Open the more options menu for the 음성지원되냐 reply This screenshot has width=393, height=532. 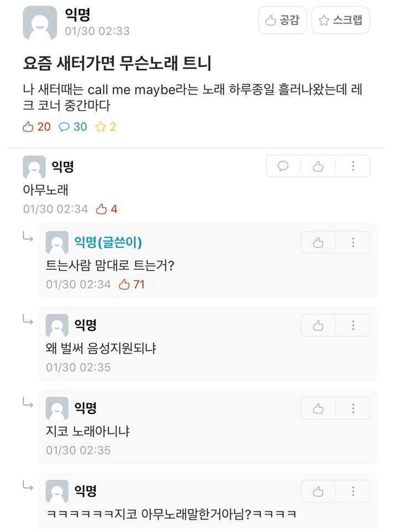[x=353, y=325]
